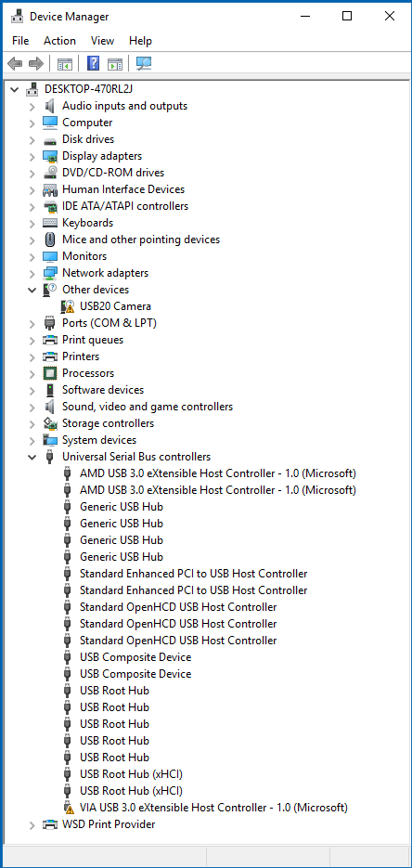Click the Display adapters icon
This screenshot has height=868, width=412.
pos(50,156)
